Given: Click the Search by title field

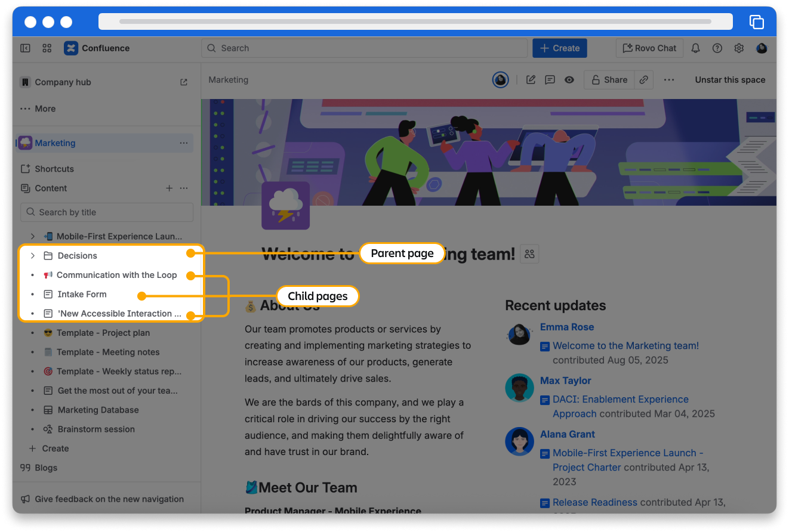Looking at the screenshot, I should pos(107,212).
